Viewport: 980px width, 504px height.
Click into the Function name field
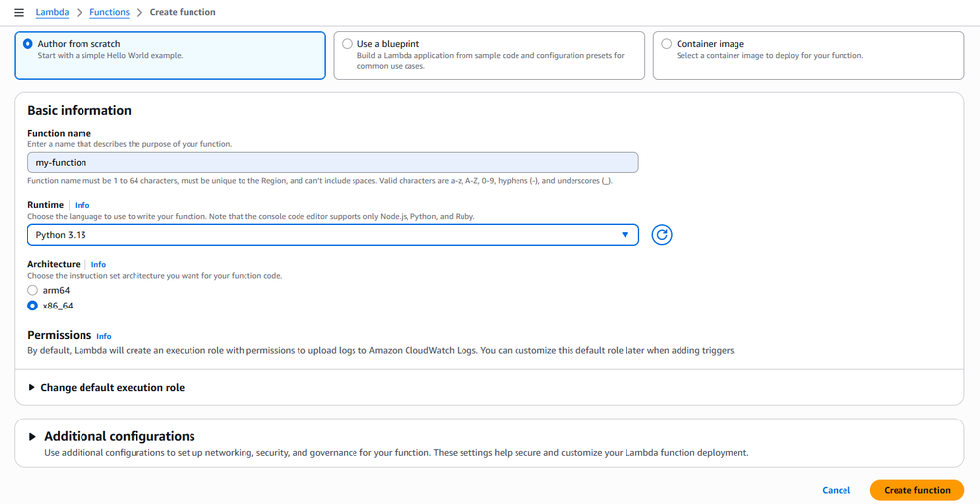(333, 163)
